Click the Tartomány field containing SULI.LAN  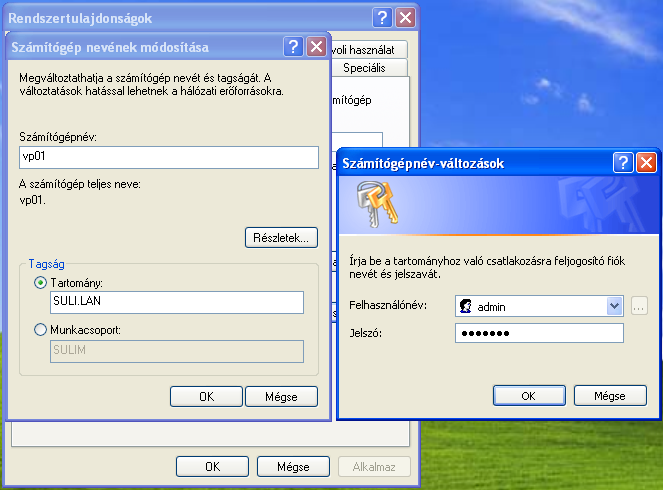pyautogui.click(x=175, y=303)
